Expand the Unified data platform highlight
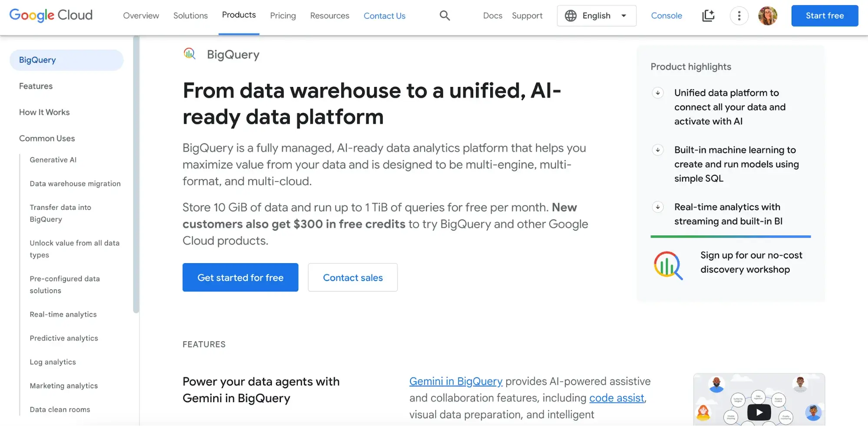 tap(658, 93)
